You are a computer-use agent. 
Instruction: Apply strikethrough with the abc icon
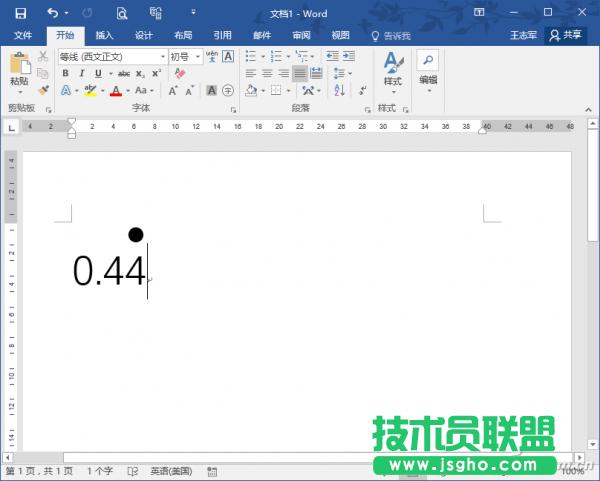[x=123, y=73]
